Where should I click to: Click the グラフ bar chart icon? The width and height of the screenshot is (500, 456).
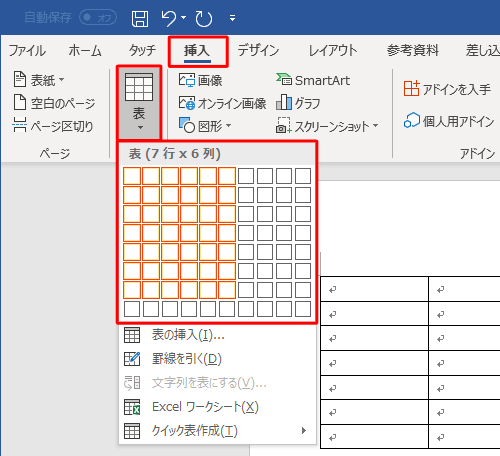284,102
